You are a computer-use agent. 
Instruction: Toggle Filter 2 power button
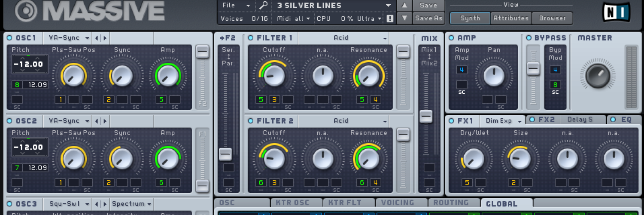[251, 121]
